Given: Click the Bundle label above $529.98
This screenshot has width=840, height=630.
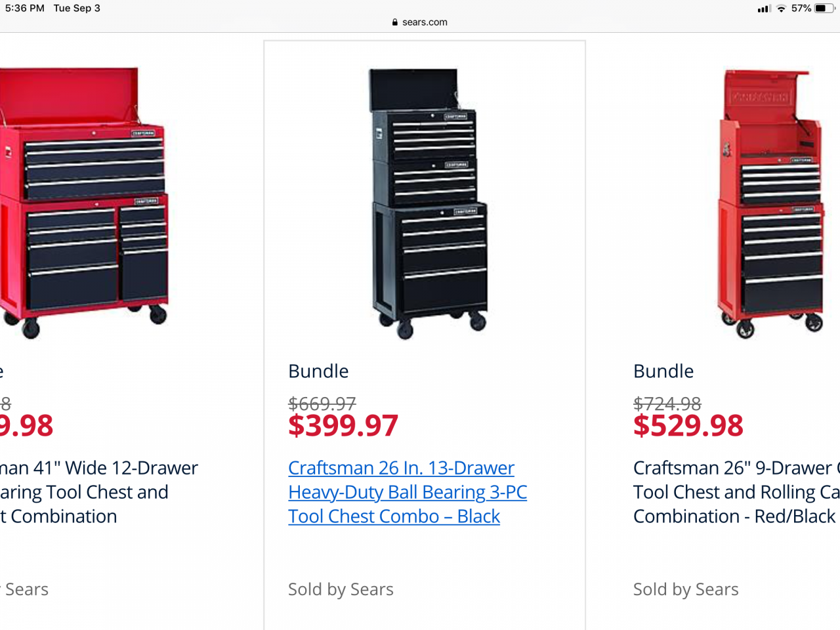Looking at the screenshot, I should 663,371.
